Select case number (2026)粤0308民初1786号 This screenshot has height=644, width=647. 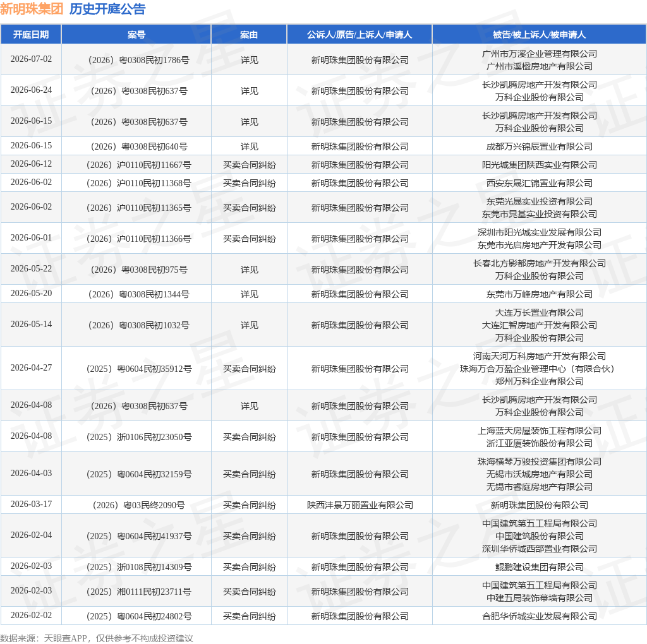[x=138, y=60]
